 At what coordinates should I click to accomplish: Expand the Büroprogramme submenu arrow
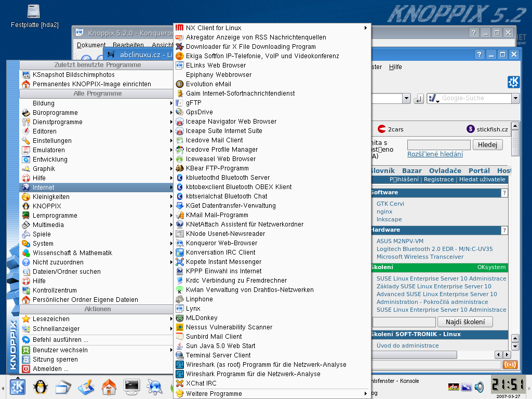171,113
